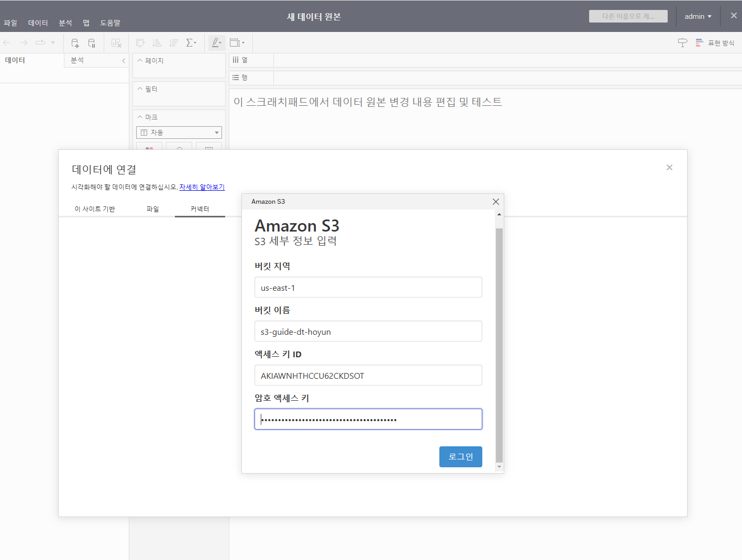Click the sort descending icon
Viewport: 742px width, 560px height.
click(174, 43)
